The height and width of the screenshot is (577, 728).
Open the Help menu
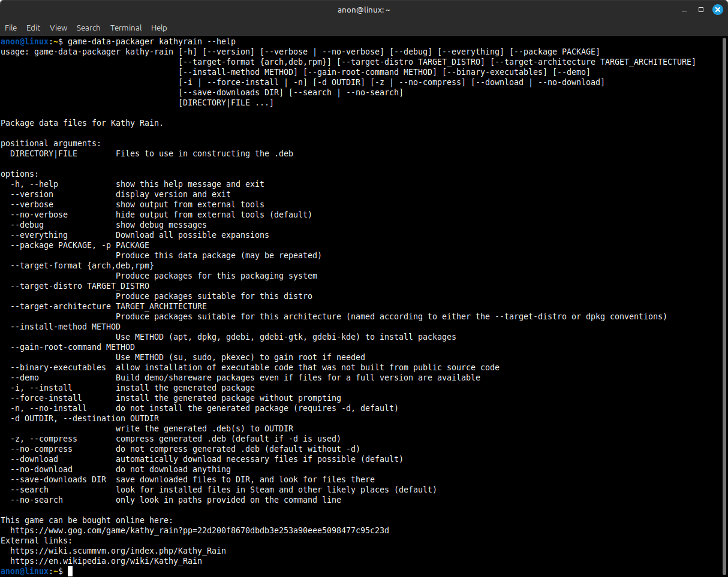click(x=159, y=28)
